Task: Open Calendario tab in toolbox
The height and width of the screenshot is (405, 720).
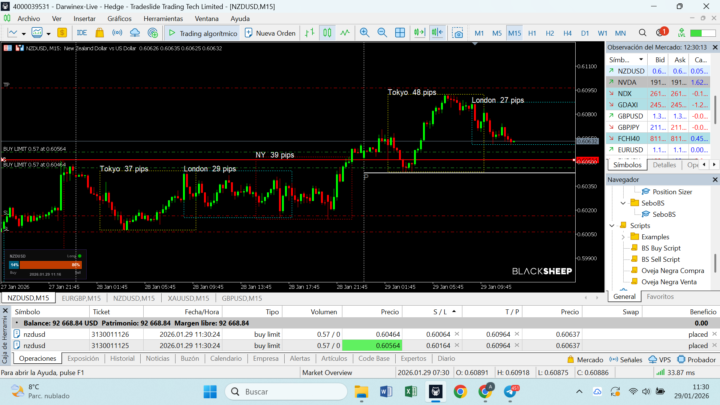Action: click(225, 359)
